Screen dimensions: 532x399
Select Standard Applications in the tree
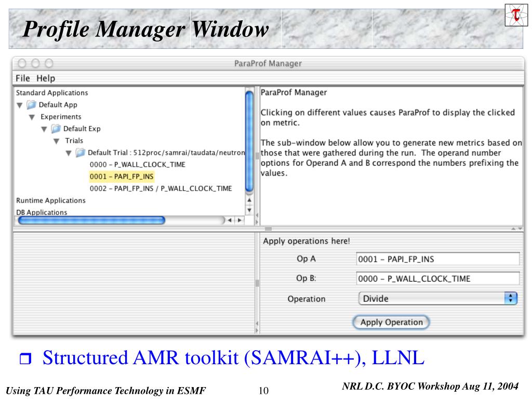52,92
